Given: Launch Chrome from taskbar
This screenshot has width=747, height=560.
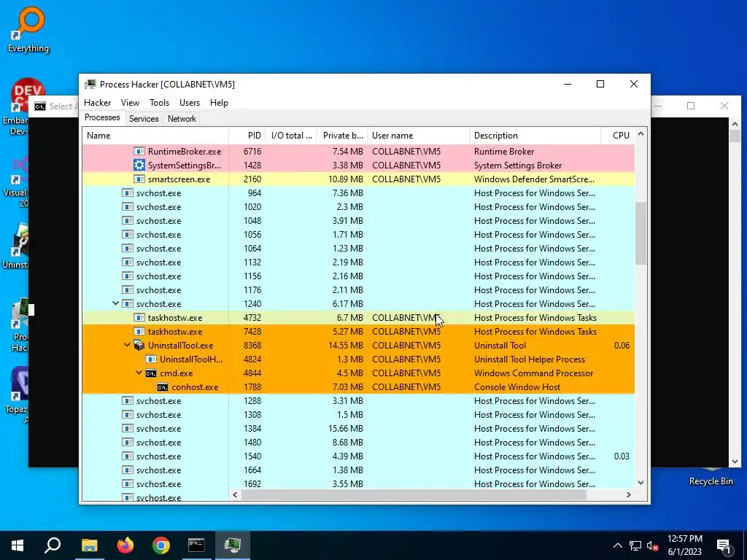Looking at the screenshot, I should point(161,545).
